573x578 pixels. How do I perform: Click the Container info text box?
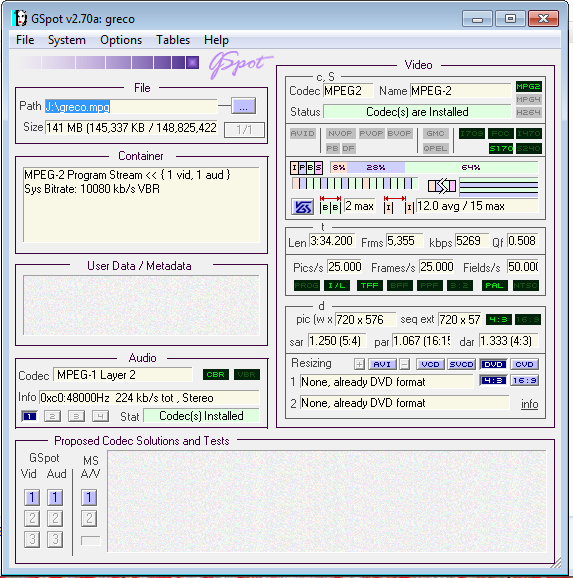point(142,205)
